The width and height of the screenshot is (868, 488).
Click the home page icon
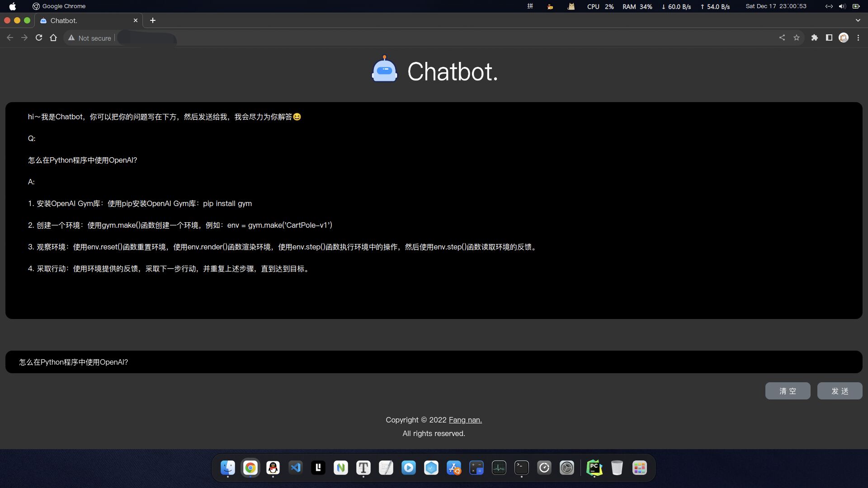53,38
